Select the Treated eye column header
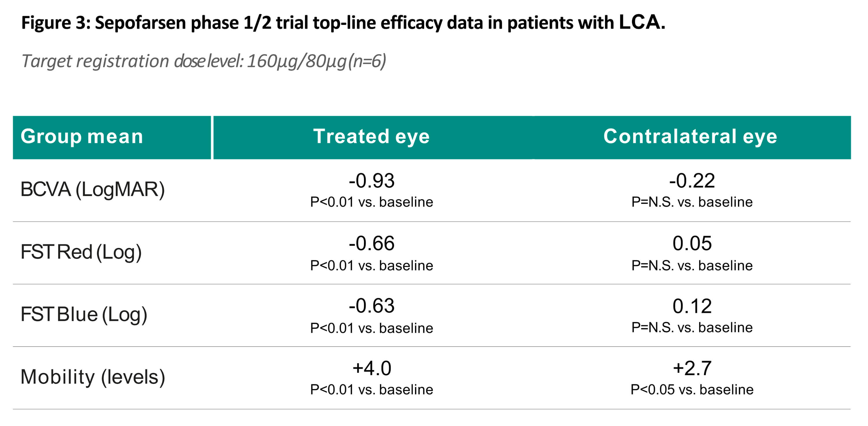This screenshot has height=426, width=868. point(371,137)
